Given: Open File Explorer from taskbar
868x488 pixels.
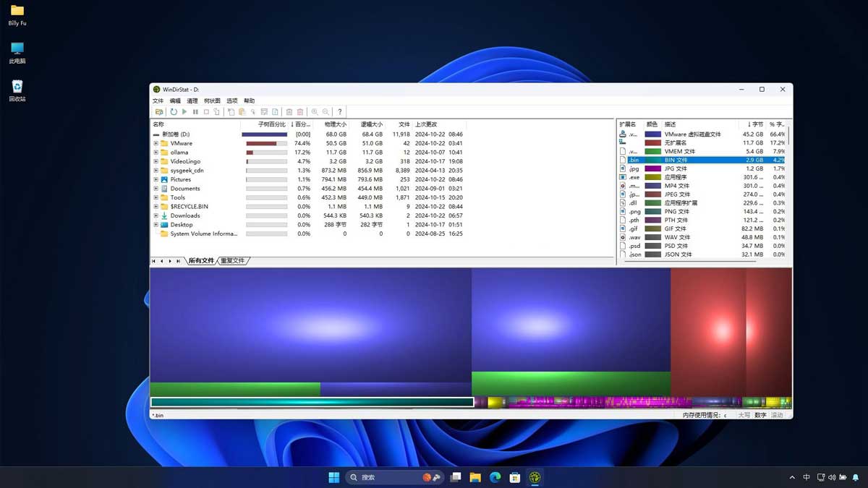Looking at the screenshot, I should coord(475,477).
